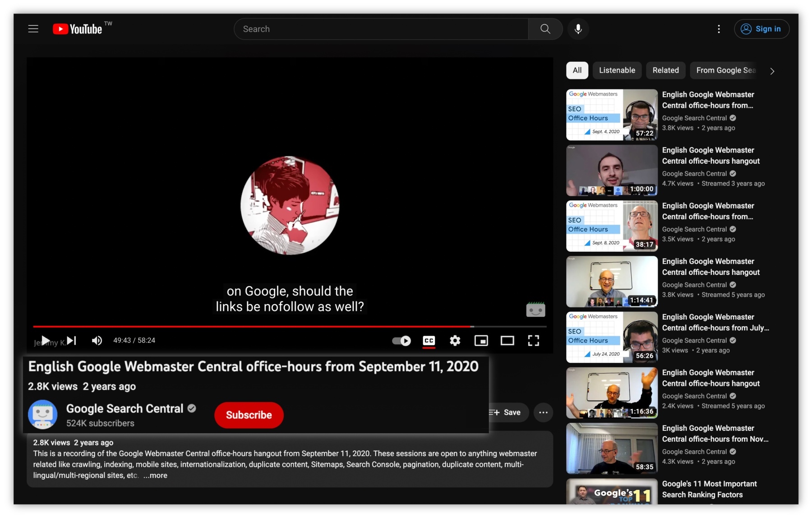Open video settings gear
Viewport: 812px width, 518px height.
coord(455,341)
